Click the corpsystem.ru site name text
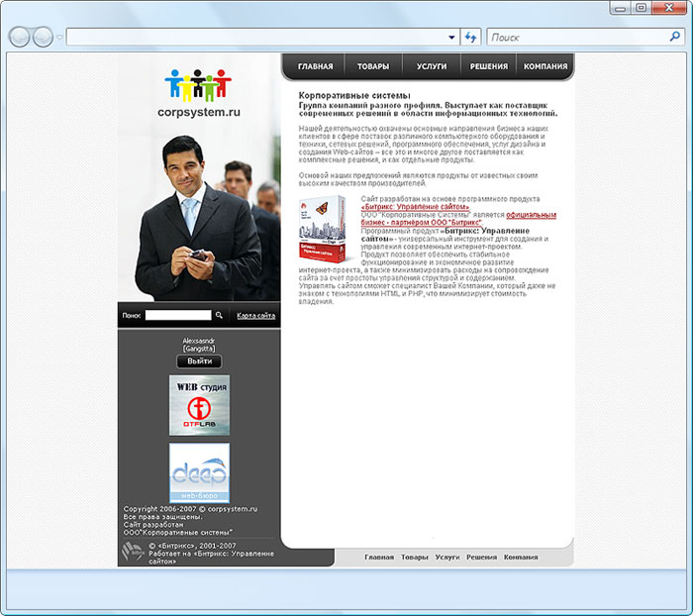Image resolution: width=693 pixels, height=616 pixels. [199, 112]
